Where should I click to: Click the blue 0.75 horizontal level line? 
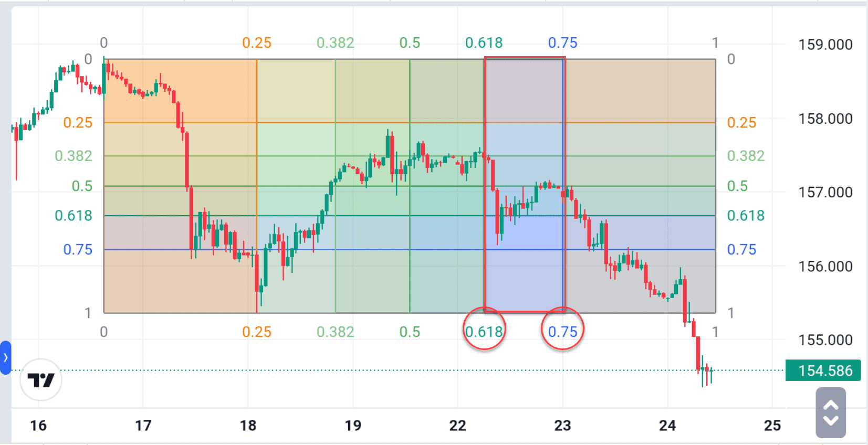pyautogui.click(x=410, y=249)
